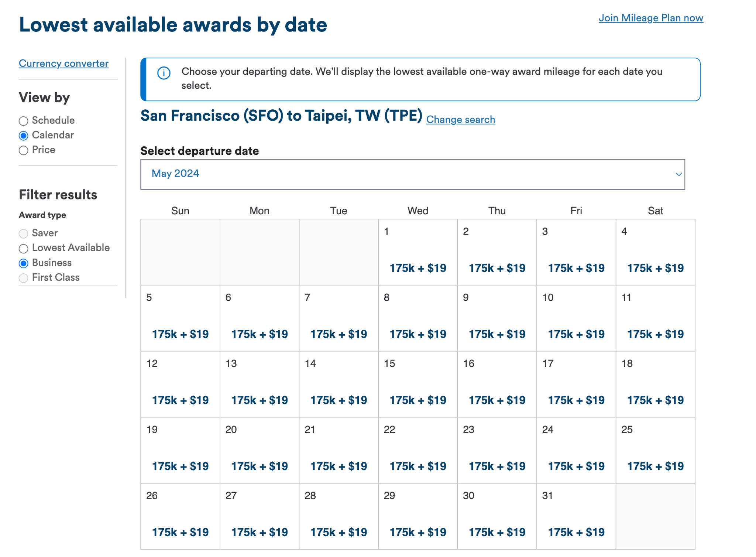Select the 175k + $19 fare on May 1
The image size is (756, 557).
[417, 268]
